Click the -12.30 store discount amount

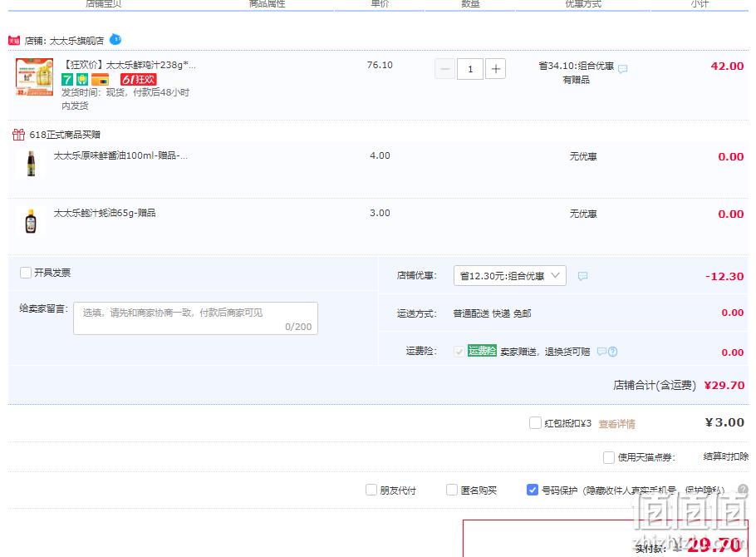click(x=724, y=277)
